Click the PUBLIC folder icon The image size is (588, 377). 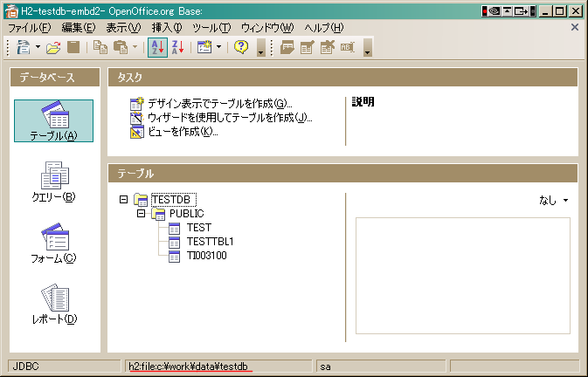[x=158, y=214]
